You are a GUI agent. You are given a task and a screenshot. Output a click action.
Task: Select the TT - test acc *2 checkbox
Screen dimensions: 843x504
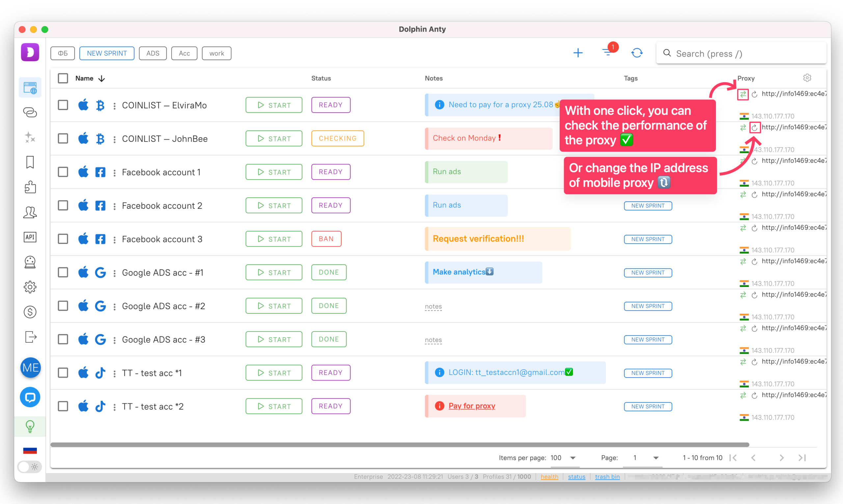point(63,406)
